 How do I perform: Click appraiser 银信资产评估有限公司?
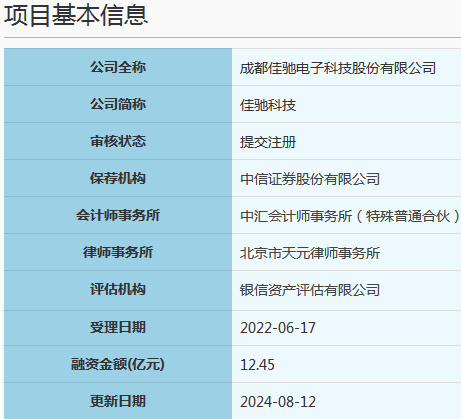310,290
